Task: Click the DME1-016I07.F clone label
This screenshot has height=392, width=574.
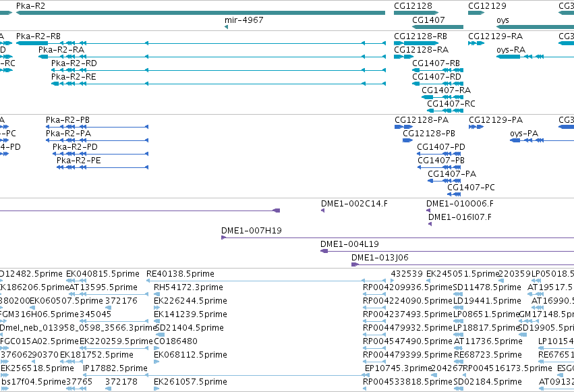Action: [x=460, y=217]
